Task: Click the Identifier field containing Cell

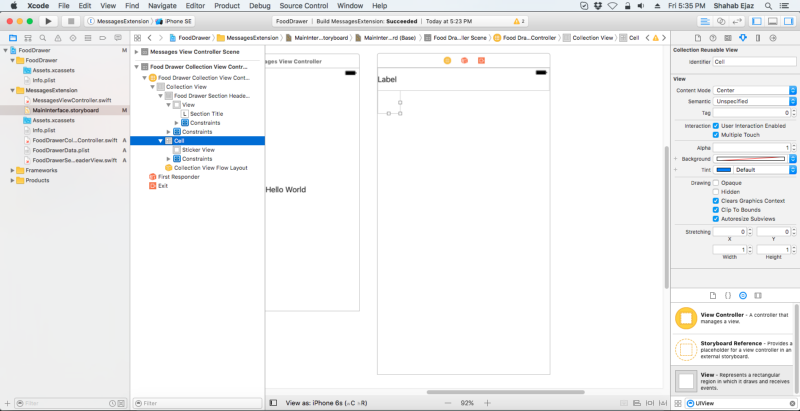Action: (755, 62)
